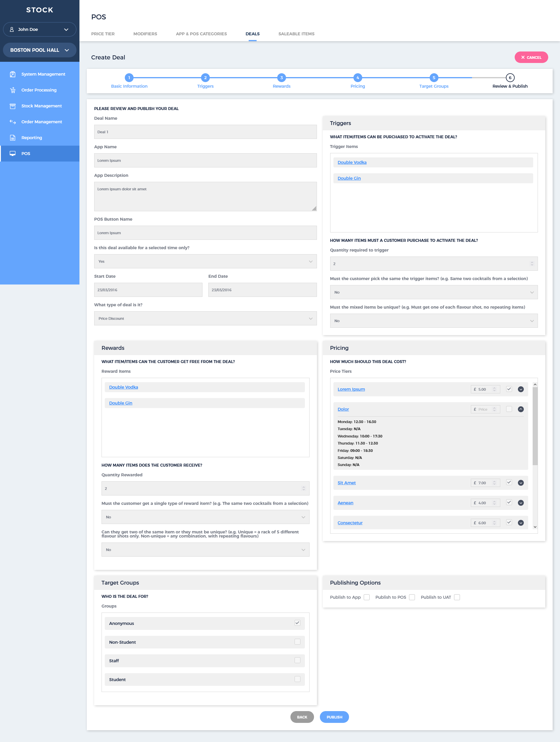Open the Modifiers tab
The image size is (560, 742).
point(145,34)
